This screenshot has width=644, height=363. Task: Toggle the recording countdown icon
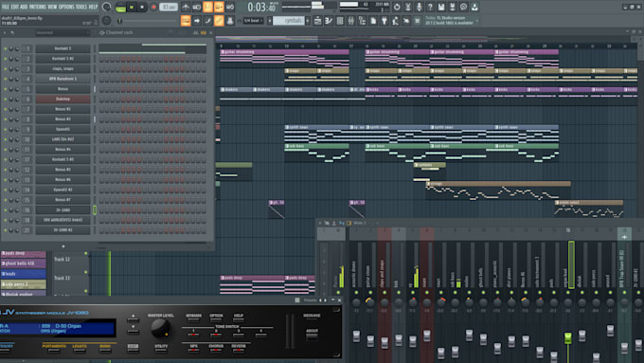[x=207, y=7]
